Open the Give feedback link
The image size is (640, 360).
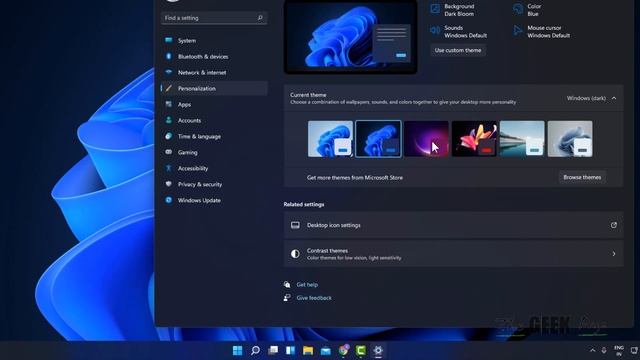[314, 298]
